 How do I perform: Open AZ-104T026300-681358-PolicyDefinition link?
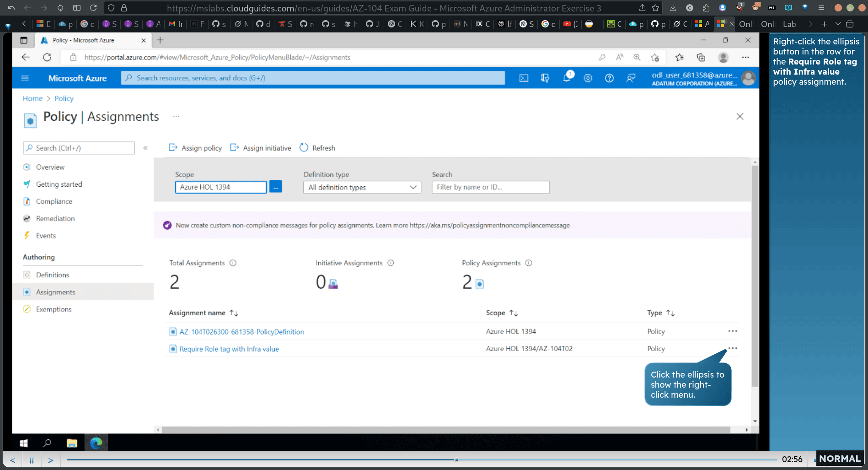coord(241,332)
